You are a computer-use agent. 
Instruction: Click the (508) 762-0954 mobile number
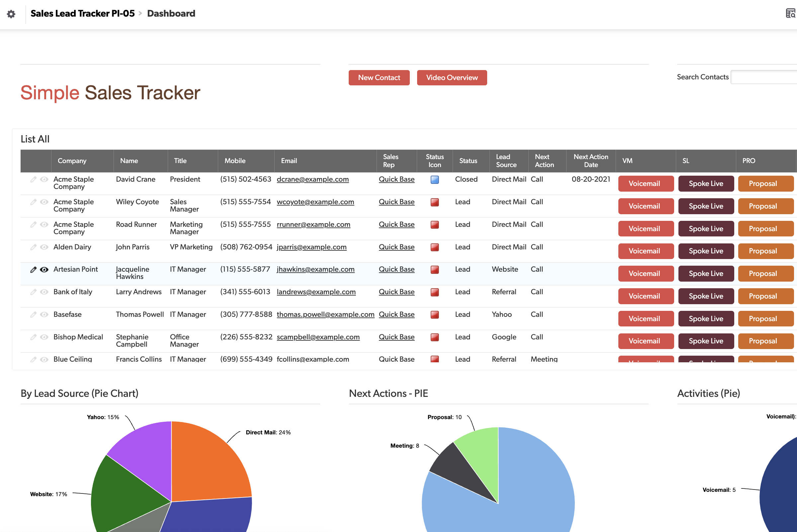pos(246,247)
